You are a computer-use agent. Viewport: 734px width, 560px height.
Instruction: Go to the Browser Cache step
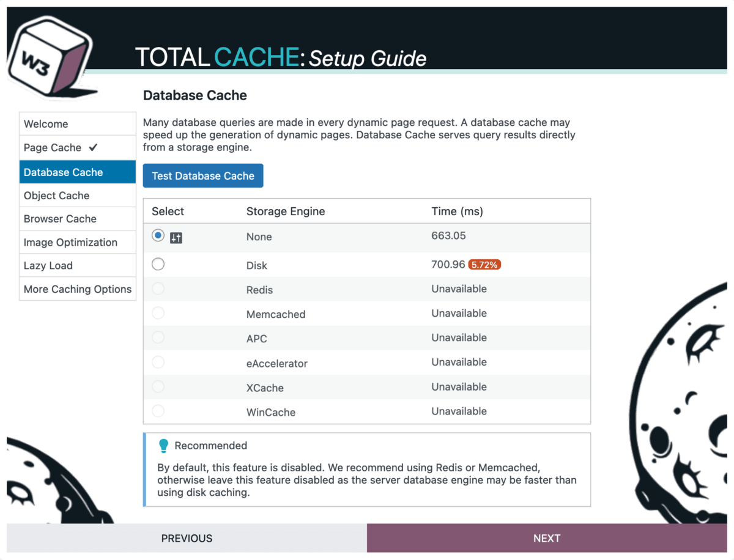pyautogui.click(x=60, y=218)
